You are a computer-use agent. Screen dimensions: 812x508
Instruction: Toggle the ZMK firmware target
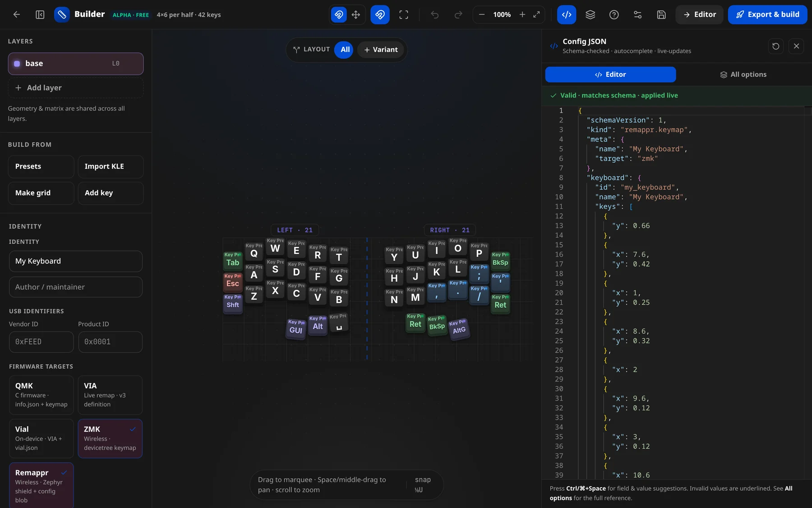point(110,438)
